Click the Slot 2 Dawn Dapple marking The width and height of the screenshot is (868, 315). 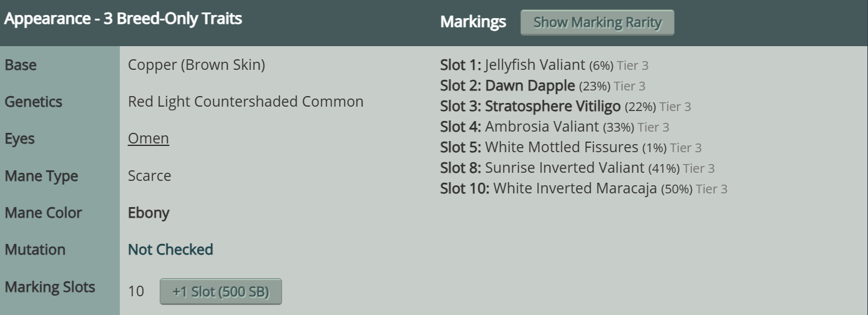click(530, 85)
